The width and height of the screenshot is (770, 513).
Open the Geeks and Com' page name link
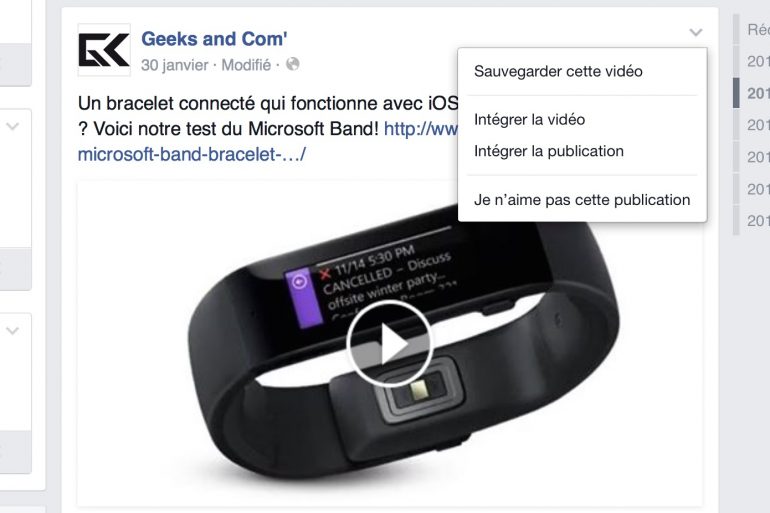tap(214, 39)
